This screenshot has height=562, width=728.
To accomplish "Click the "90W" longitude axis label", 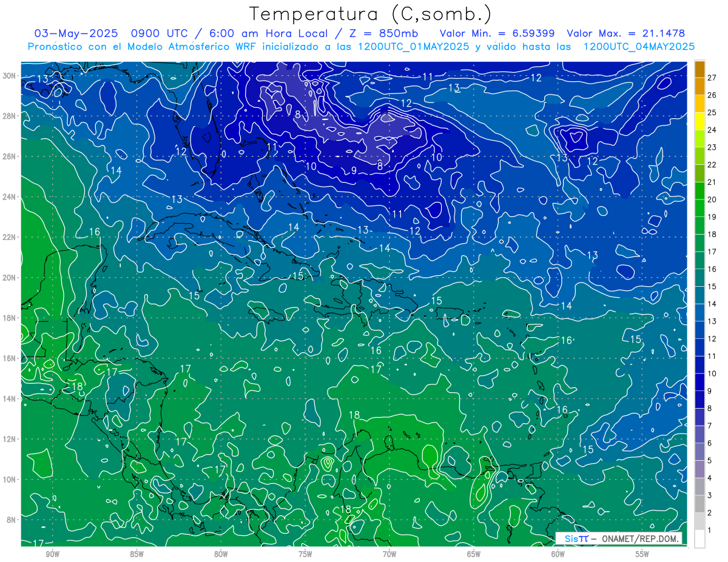I will (52, 554).
